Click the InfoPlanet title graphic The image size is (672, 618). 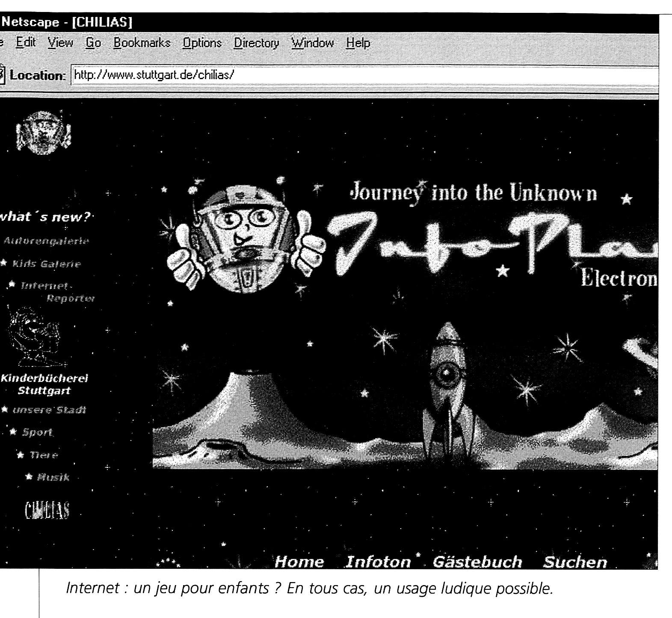click(492, 244)
